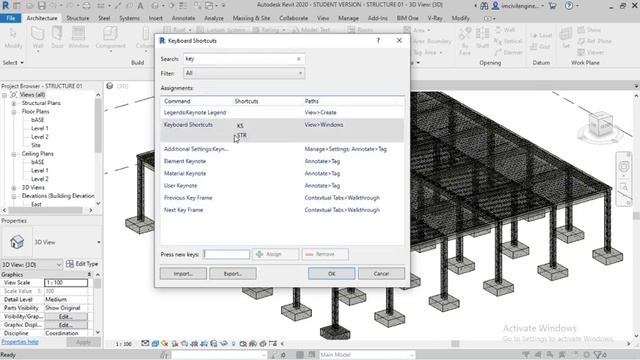Open the 3D View (3D) instance filter dropdown
Image resolution: width=640 pixels, height=360 pixels.
pos(32,264)
